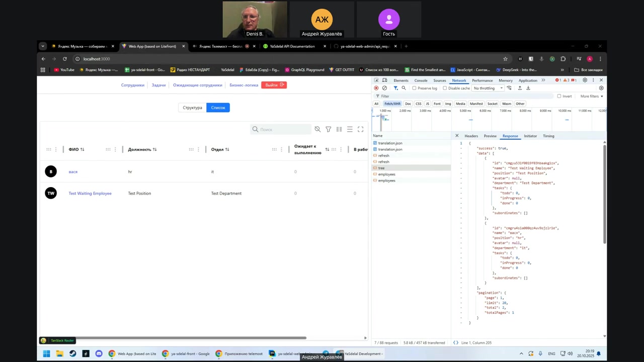Image resolution: width=644 pixels, height=362 pixels.
Task: Switch to the Console tab in DevTools
Action: pos(421,80)
